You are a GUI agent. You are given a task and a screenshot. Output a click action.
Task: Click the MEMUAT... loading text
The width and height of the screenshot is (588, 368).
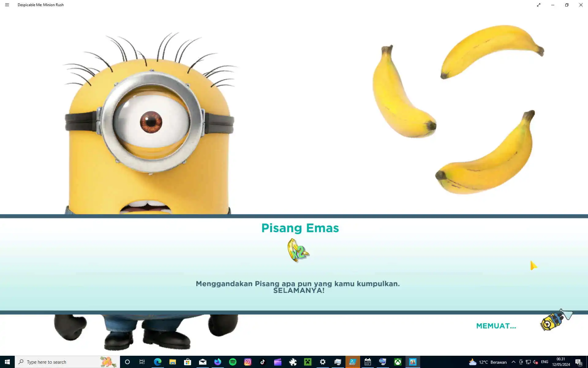(x=496, y=326)
